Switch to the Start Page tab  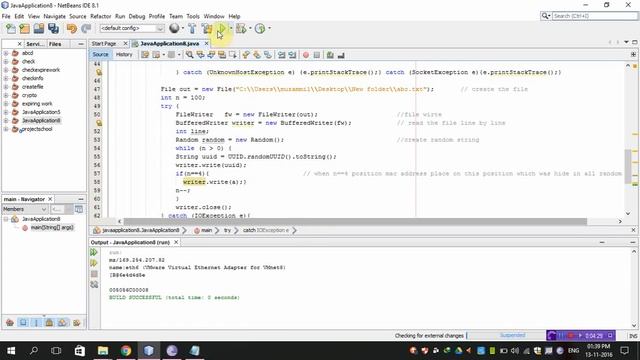click(104, 44)
